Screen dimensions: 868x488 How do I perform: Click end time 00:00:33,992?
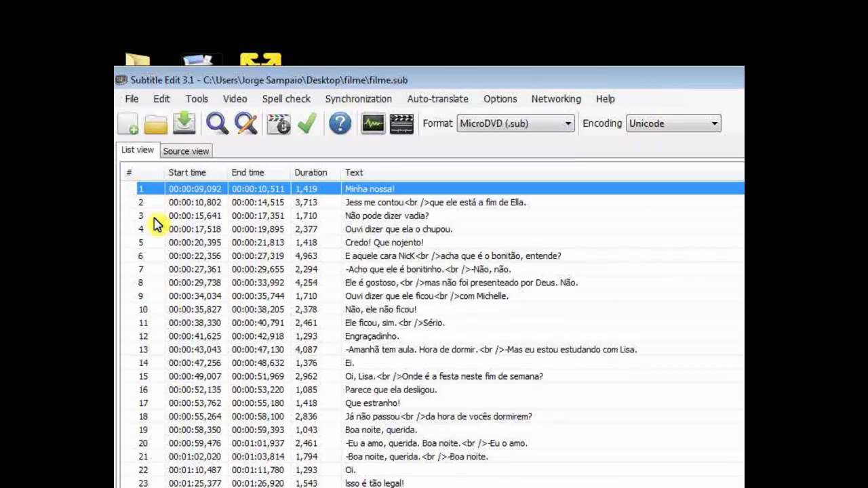258,283
